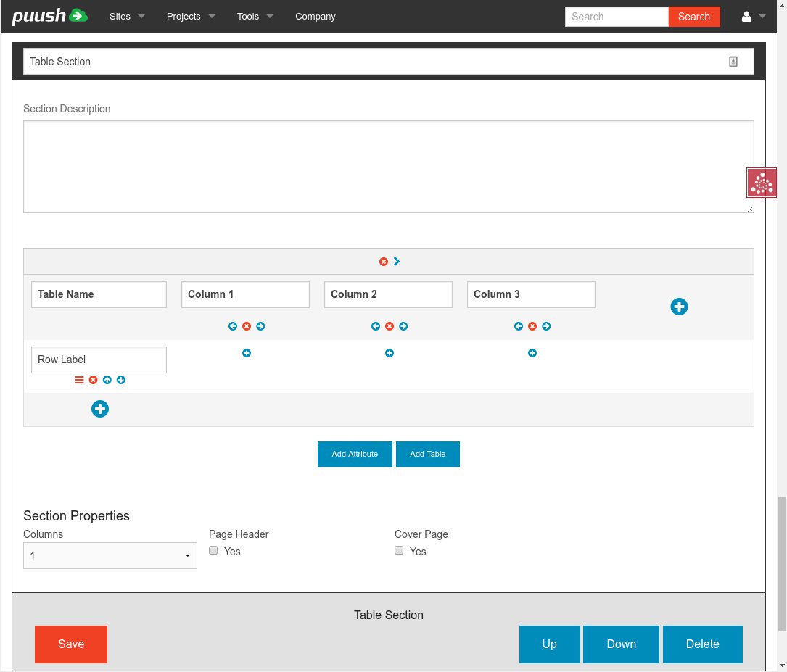The height and width of the screenshot is (672, 787).
Task: Click the red hamburger icon under Row Label
Action: [x=79, y=380]
